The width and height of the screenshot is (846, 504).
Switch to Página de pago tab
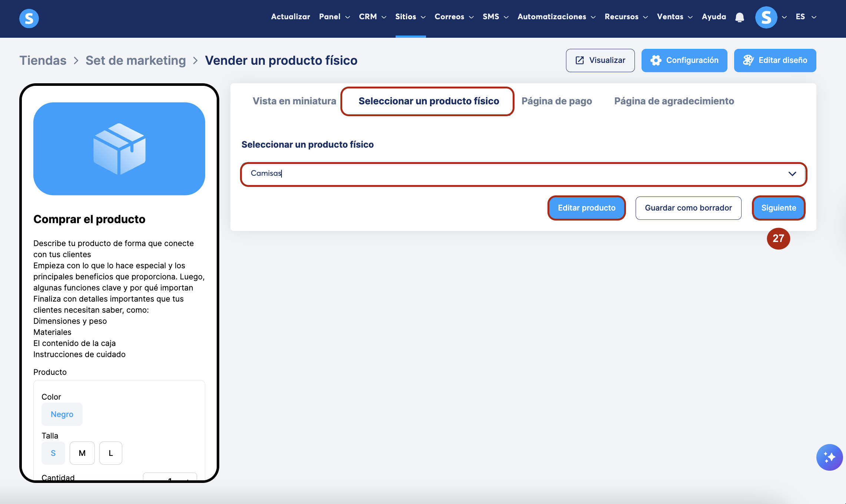click(x=556, y=101)
